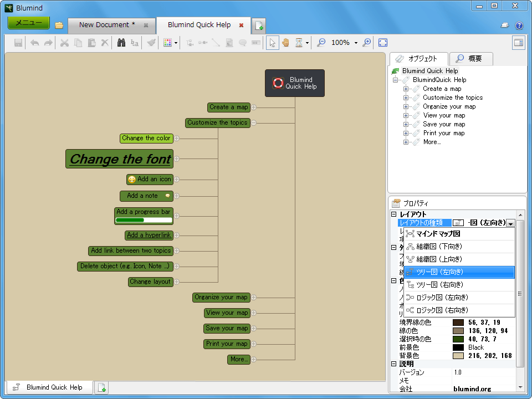The height and width of the screenshot is (399, 532).
Task: Click the new document tab icon
Action: click(x=259, y=26)
